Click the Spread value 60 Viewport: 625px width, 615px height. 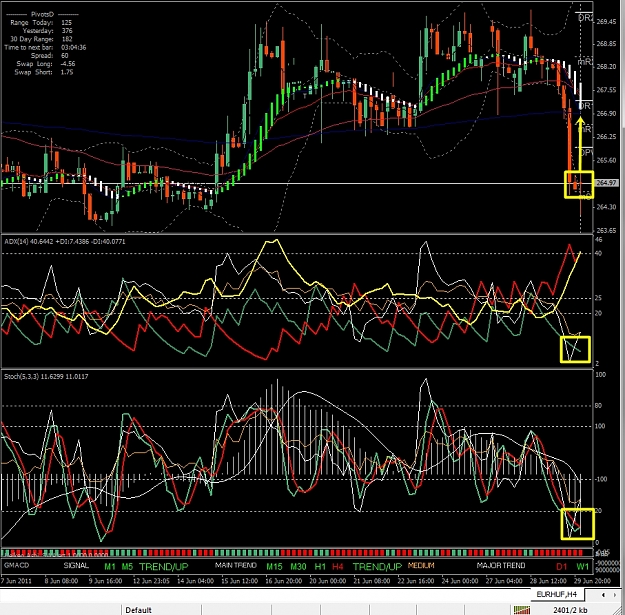(x=65, y=55)
